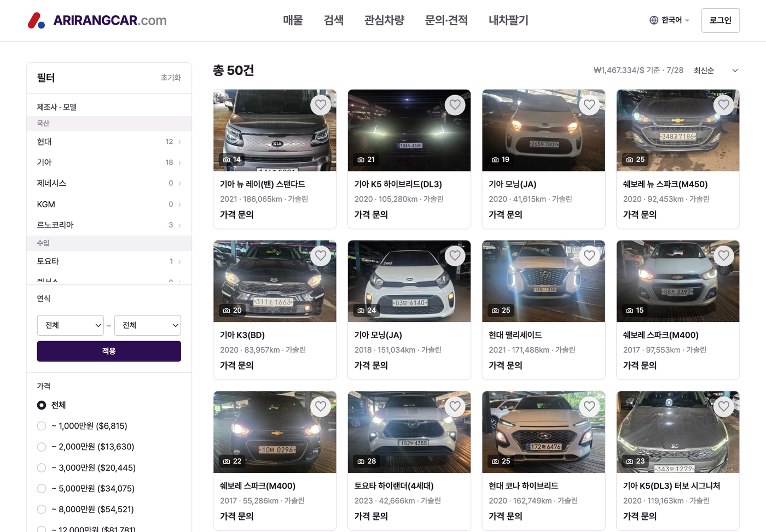
Task: Open the 관심차량 menu
Action: click(384, 20)
